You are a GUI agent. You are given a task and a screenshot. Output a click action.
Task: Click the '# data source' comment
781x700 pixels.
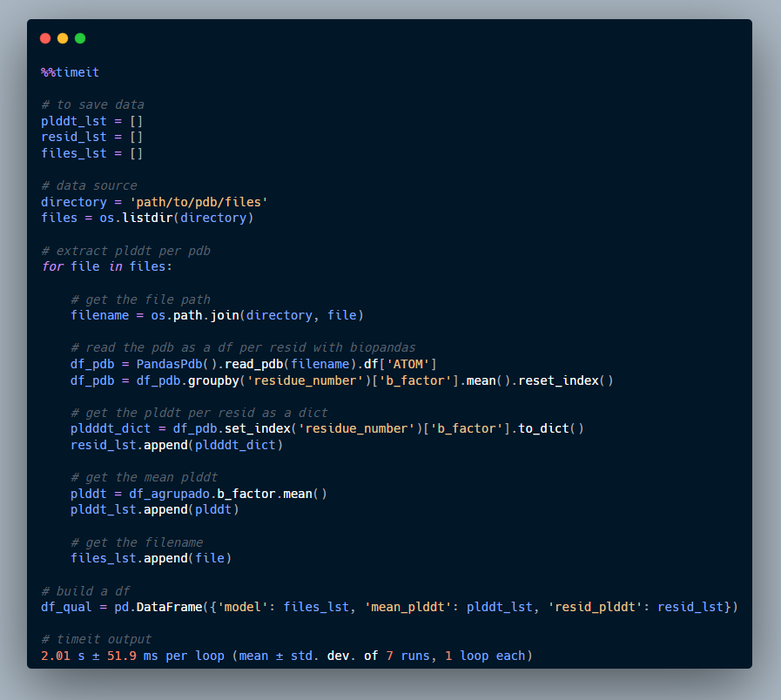tap(89, 185)
